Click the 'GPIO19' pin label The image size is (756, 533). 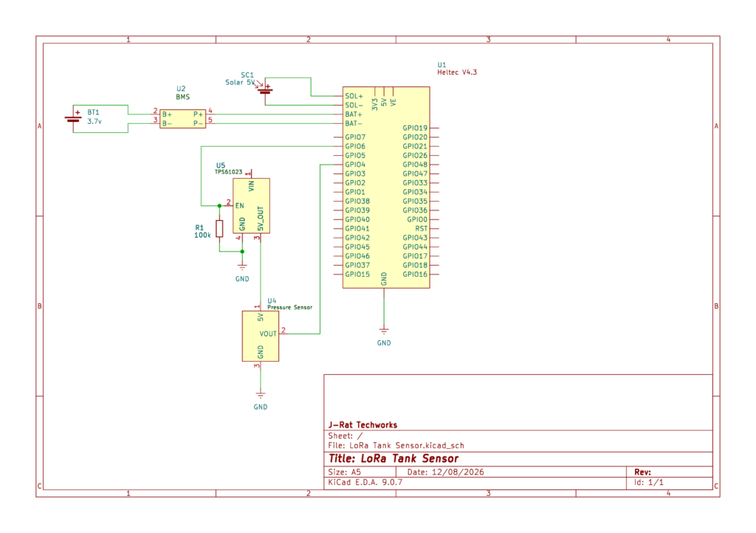(x=415, y=128)
